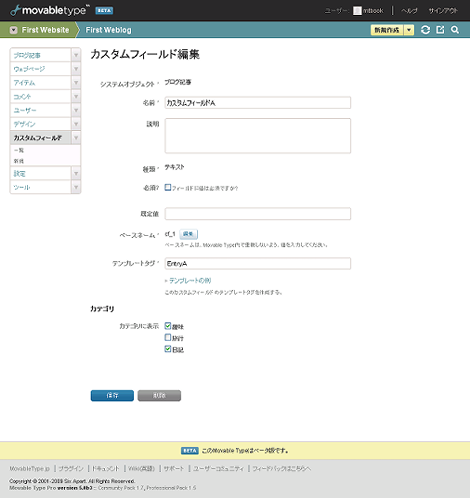This screenshot has width=470, height=498.
Task: Expand the デザイン sidebar menu arrow
Action: coord(76,124)
